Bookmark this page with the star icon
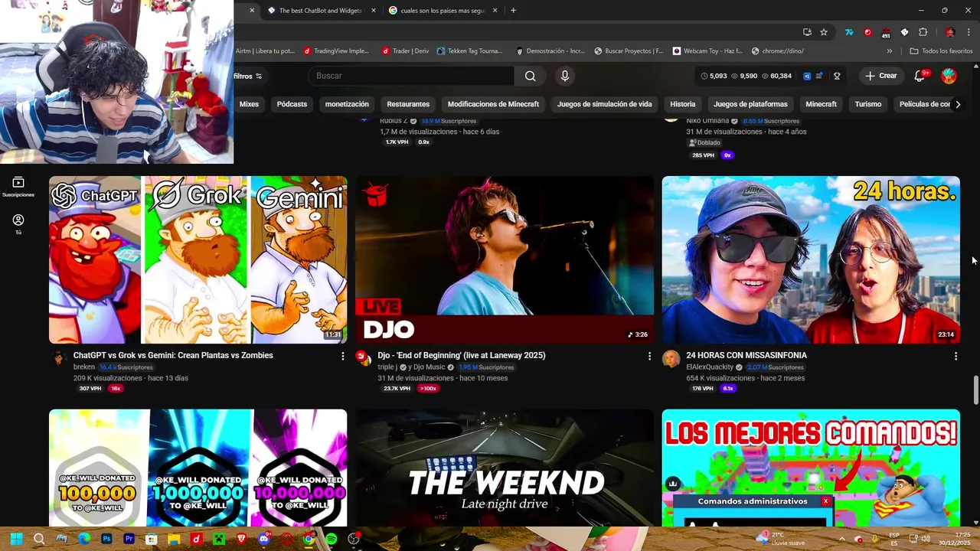Image resolution: width=980 pixels, height=551 pixels. pyautogui.click(x=824, y=32)
